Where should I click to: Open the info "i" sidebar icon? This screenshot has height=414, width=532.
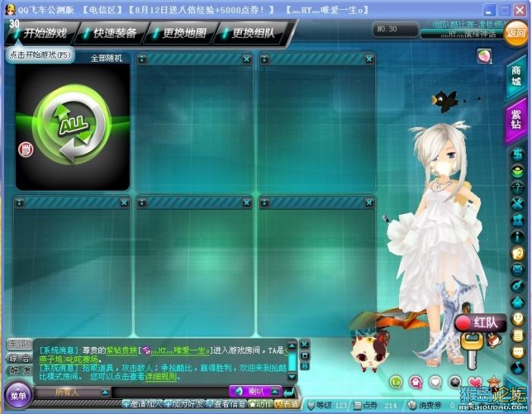[518, 236]
